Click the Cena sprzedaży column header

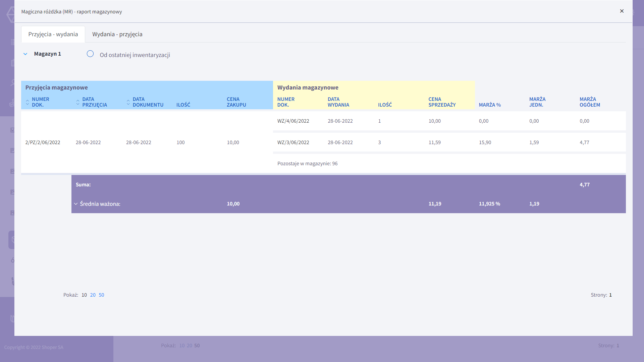(x=442, y=102)
